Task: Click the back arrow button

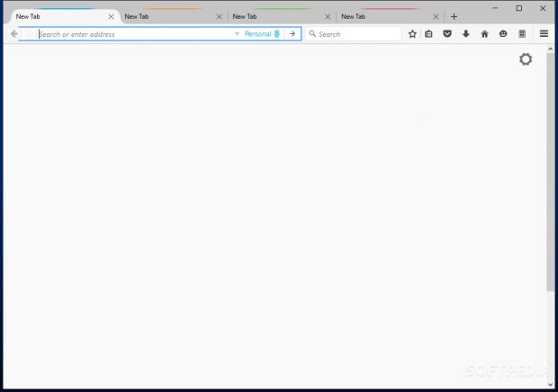Action: pos(13,34)
